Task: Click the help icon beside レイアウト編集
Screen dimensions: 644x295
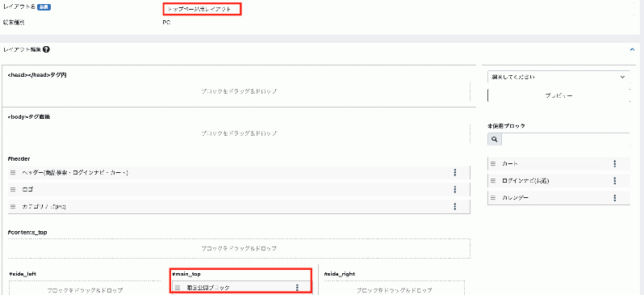Action: tap(46, 50)
